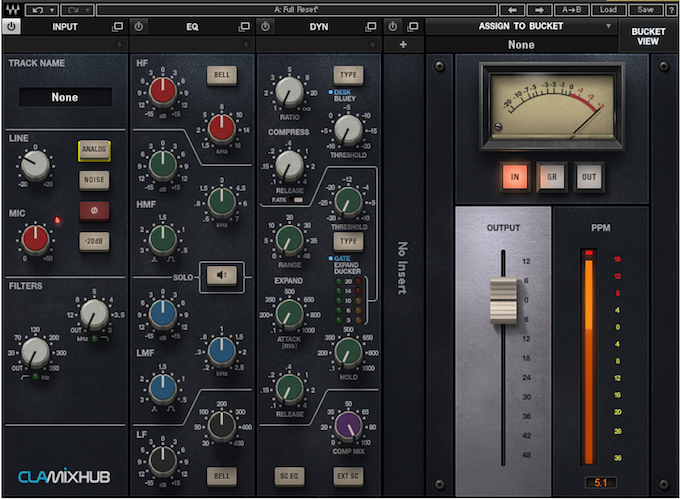
Task: Select the None bucket assignment
Action: (521, 45)
